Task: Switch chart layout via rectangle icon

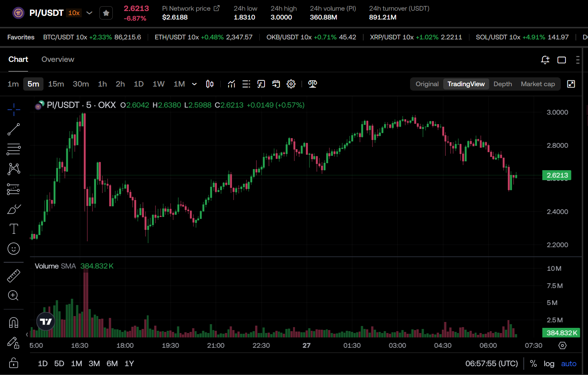Action: [x=561, y=60]
